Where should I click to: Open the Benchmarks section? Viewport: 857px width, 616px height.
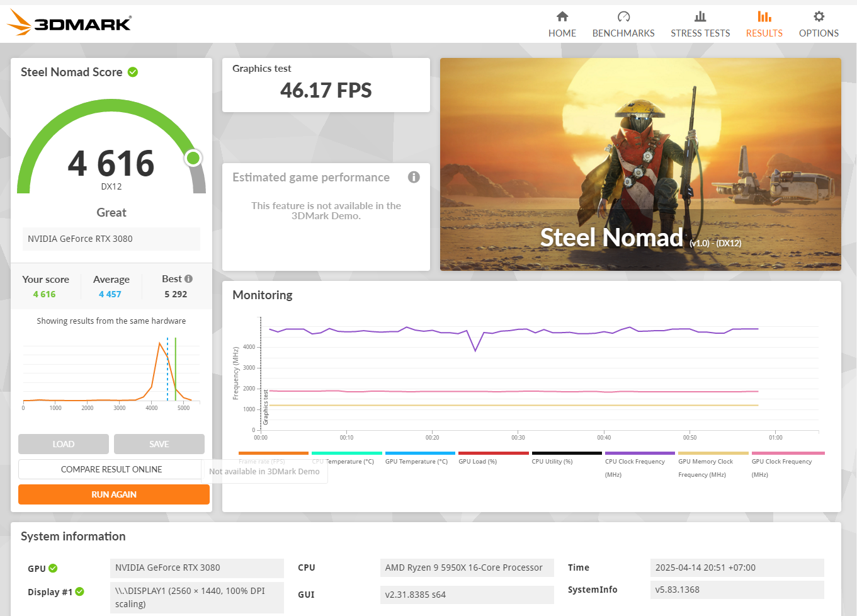point(623,25)
